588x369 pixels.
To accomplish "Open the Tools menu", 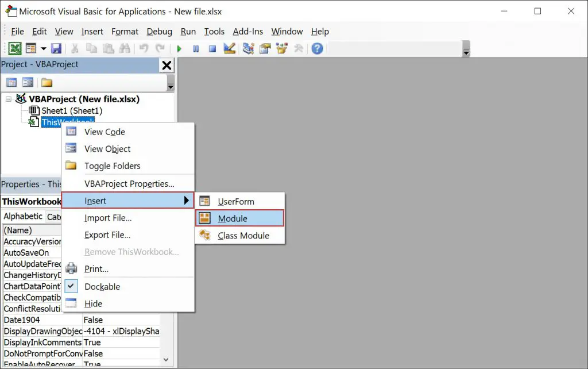I will tap(214, 32).
